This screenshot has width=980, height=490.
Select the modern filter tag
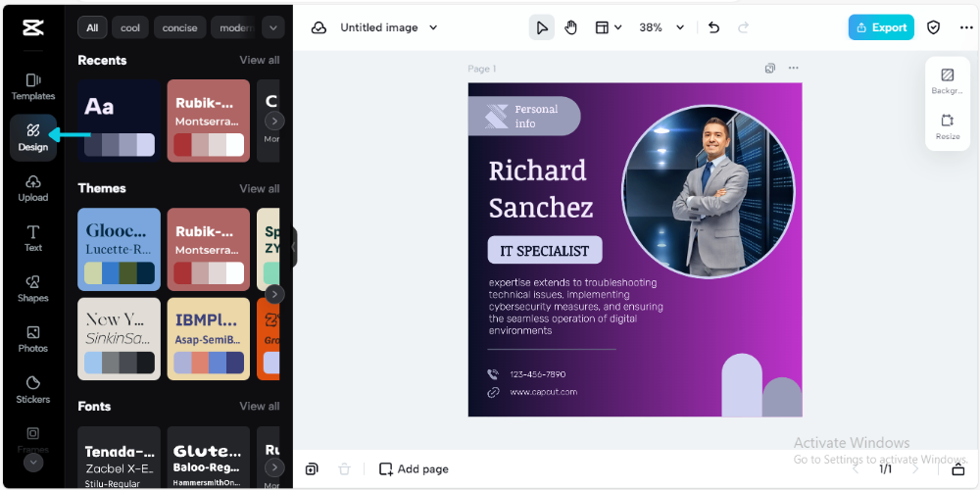pyautogui.click(x=235, y=27)
